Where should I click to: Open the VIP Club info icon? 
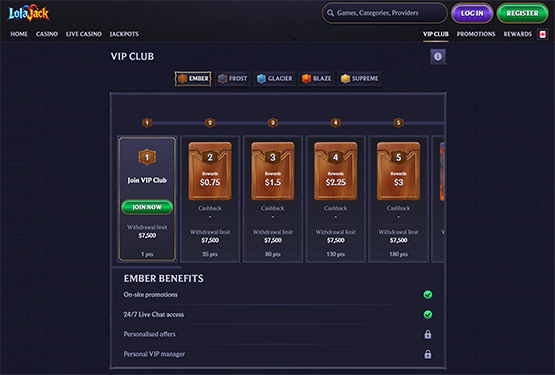click(x=438, y=57)
